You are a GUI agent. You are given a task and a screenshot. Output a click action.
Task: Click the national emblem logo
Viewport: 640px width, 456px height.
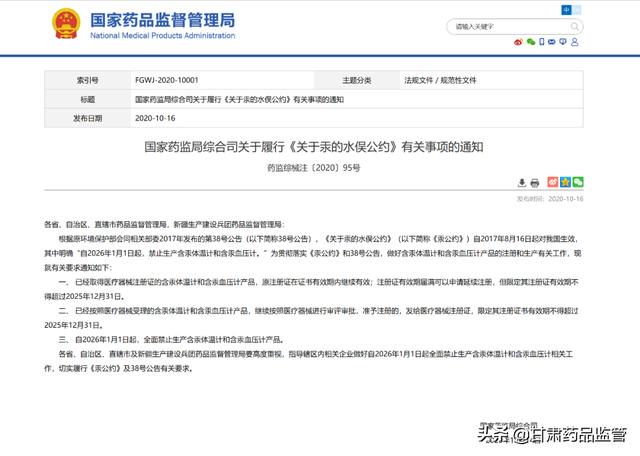coord(66,24)
